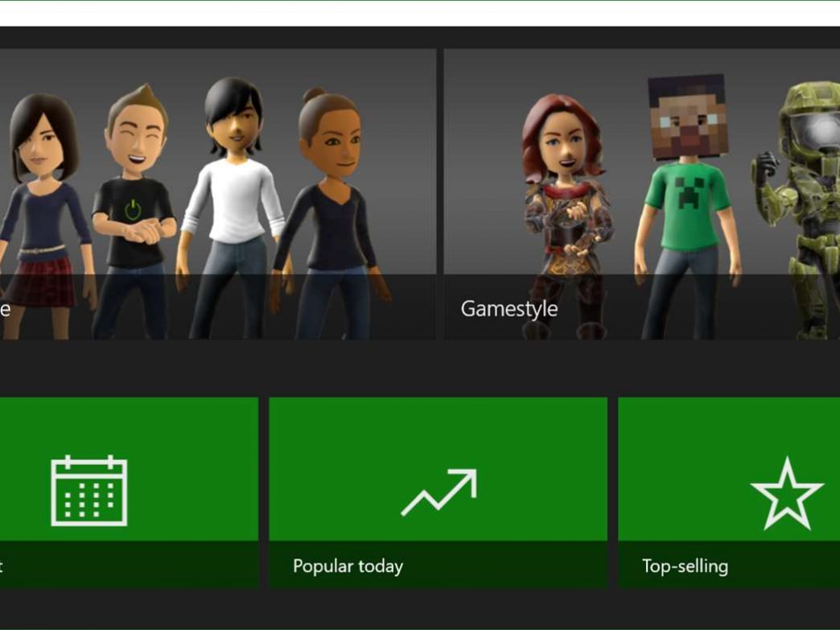Click the Gamestyle label
This screenshot has height=630, width=840.
point(509,309)
